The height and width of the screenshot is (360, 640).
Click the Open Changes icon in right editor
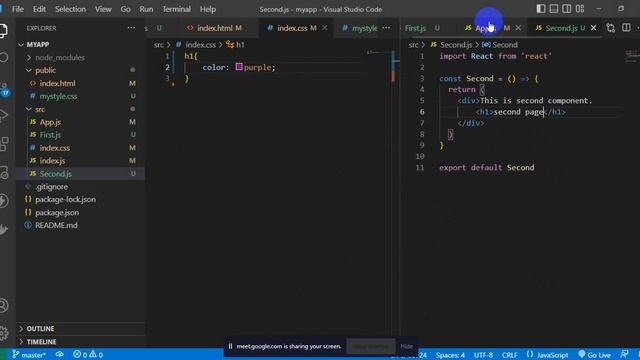[611, 28]
